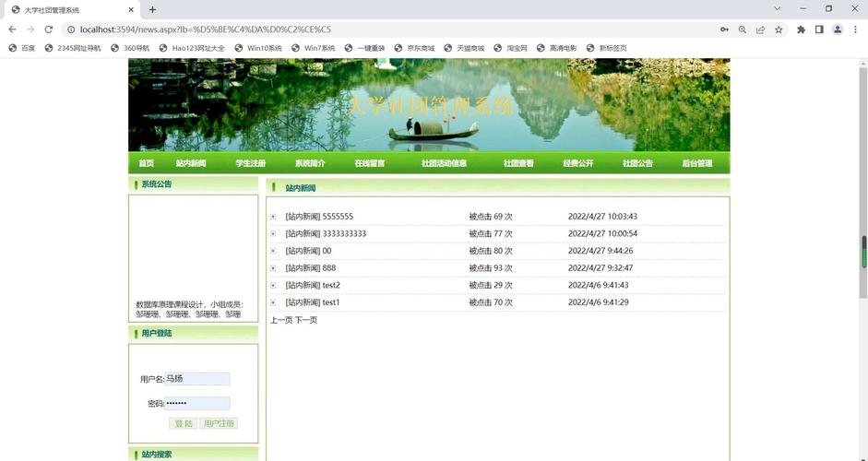The width and height of the screenshot is (868, 461).
Task: Open a new tab with plus button
Action: tap(152, 9)
